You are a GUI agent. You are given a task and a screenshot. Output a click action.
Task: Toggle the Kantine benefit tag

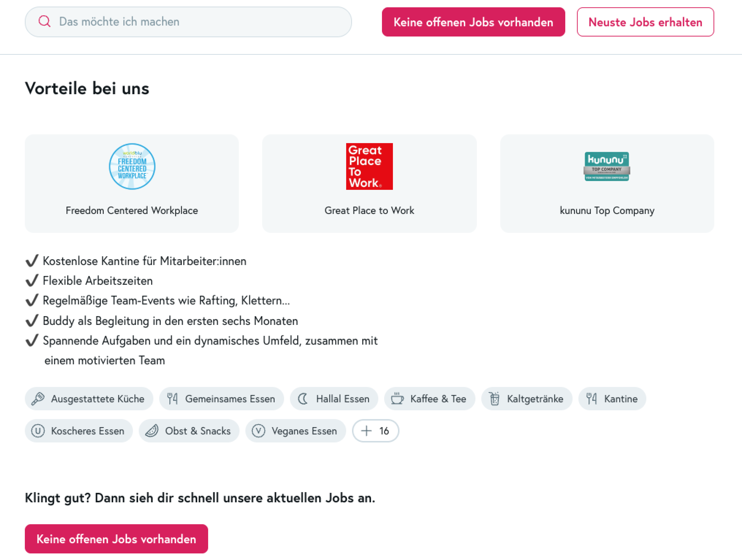tap(612, 399)
